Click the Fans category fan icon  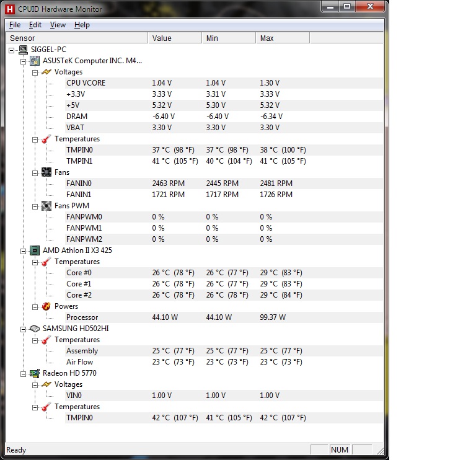pos(46,172)
